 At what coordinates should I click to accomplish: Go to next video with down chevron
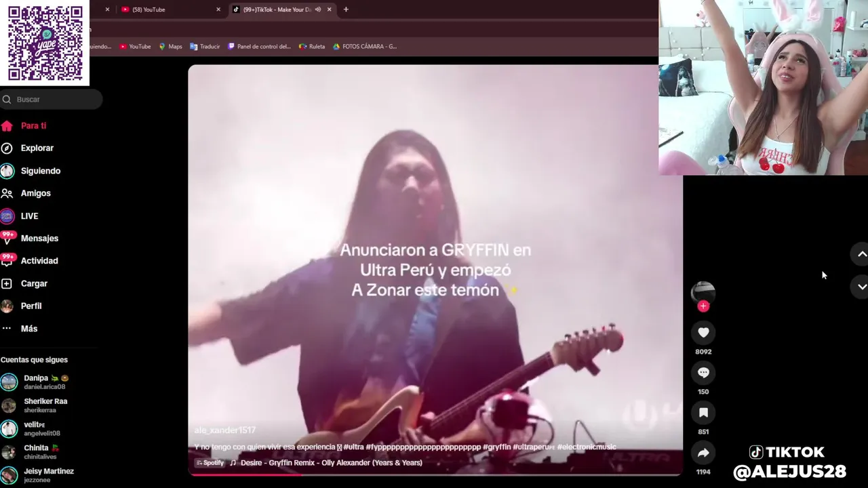(x=862, y=287)
